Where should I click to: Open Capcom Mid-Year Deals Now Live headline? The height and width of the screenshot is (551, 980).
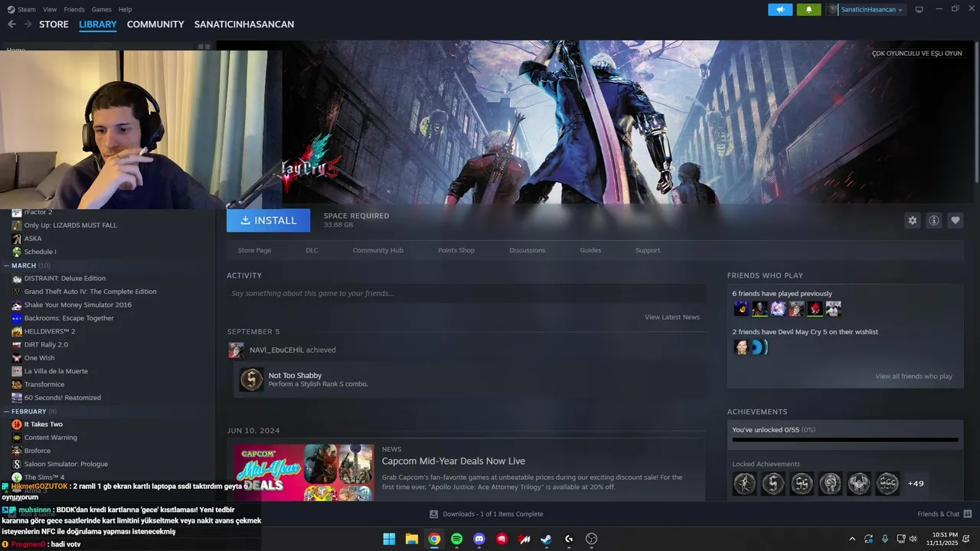tap(453, 461)
